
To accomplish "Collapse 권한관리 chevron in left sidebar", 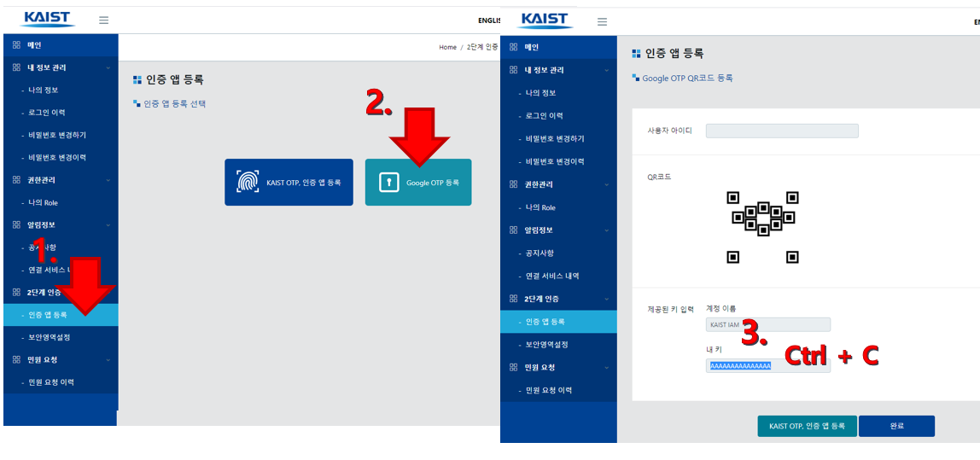I will coord(108,180).
